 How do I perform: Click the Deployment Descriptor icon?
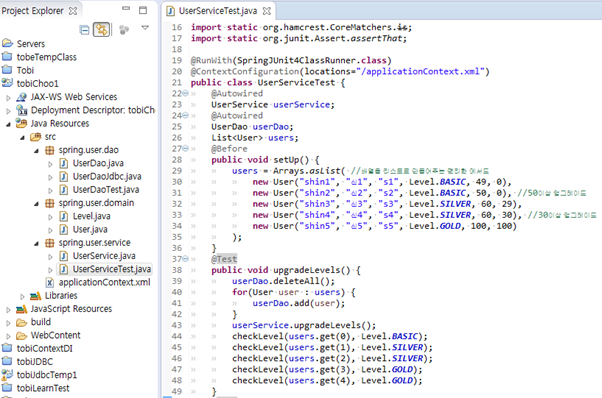point(22,110)
